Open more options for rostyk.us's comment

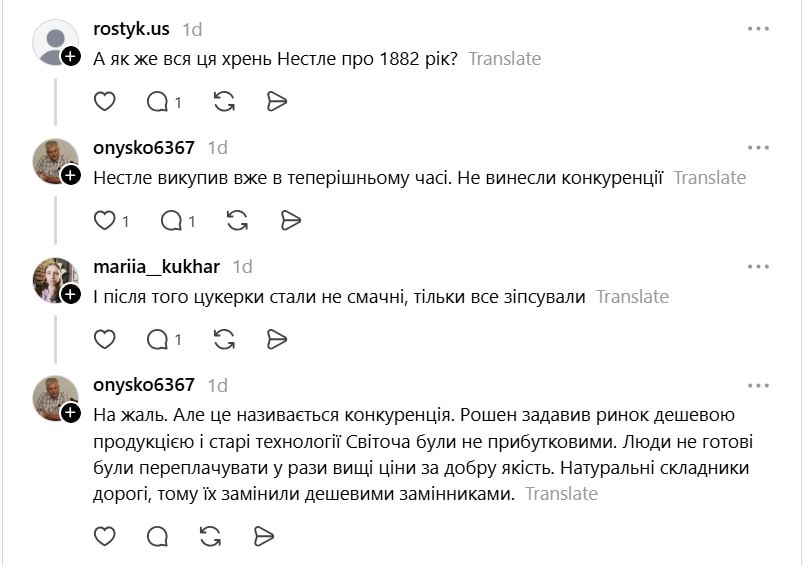click(758, 29)
